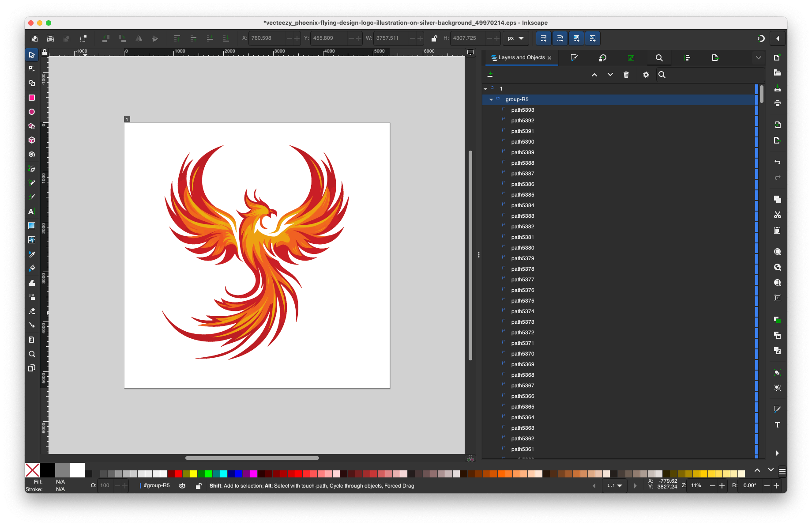Viewport: 812px width, 526px height.
Task: Select the Node editing tool
Action: pyautogui.click(x=32, y=69)
